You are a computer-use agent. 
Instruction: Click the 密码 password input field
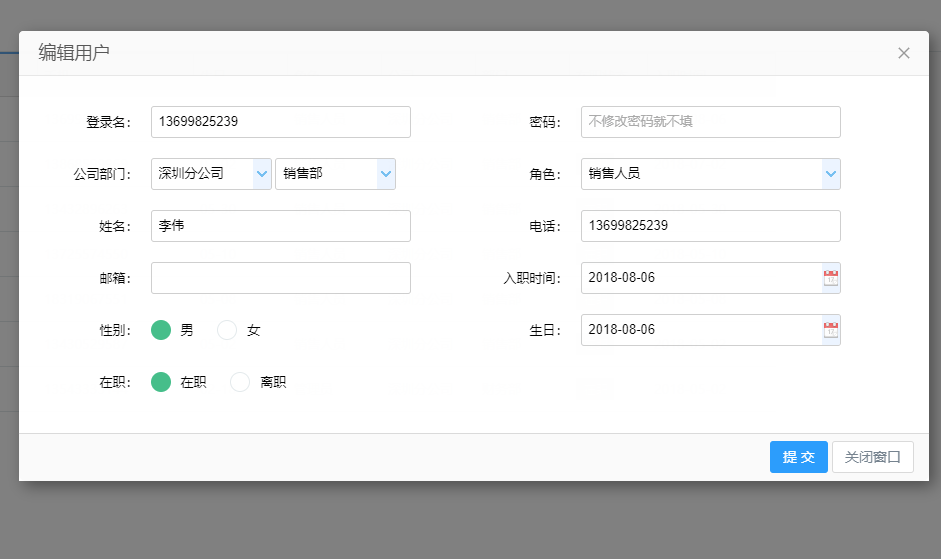(710, 122)
